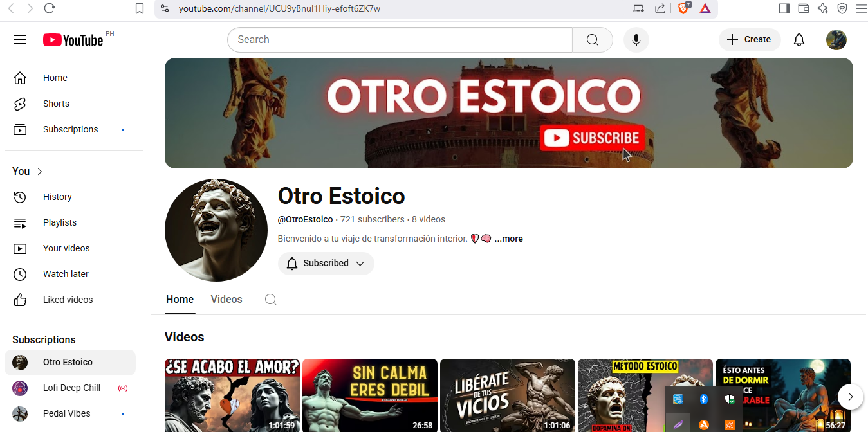Image resolution: width=868 pixels, height=432 pixels.
Task: Open the Brave Wallet icon
Action: (803, 8)
